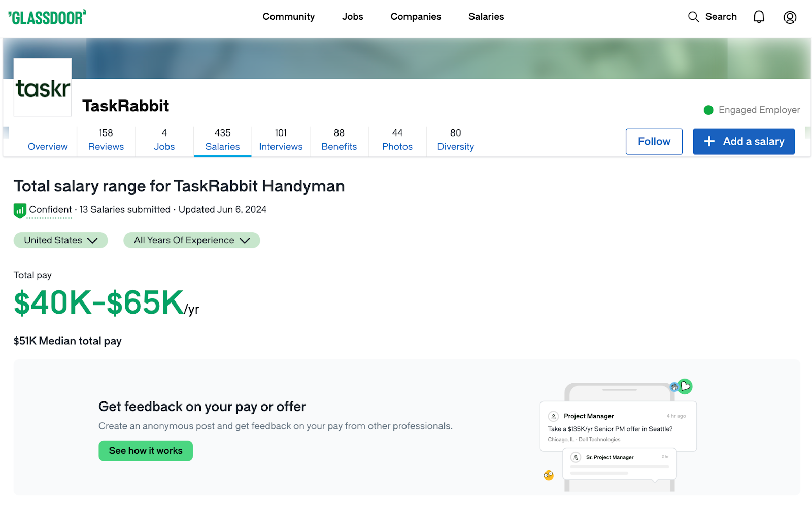Open the Companies menu
The height and width of the screenshot is (505, 812).
click(x=416, y=17)
